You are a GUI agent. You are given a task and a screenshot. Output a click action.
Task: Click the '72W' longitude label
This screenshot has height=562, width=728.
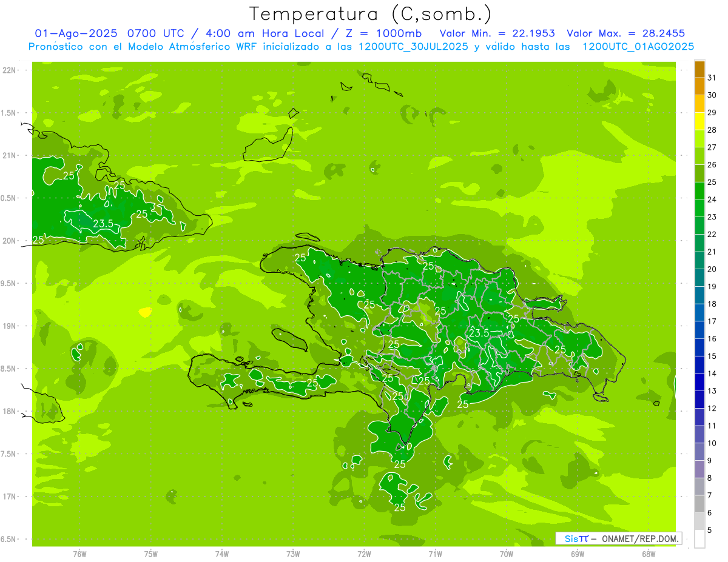coord(364,554)
